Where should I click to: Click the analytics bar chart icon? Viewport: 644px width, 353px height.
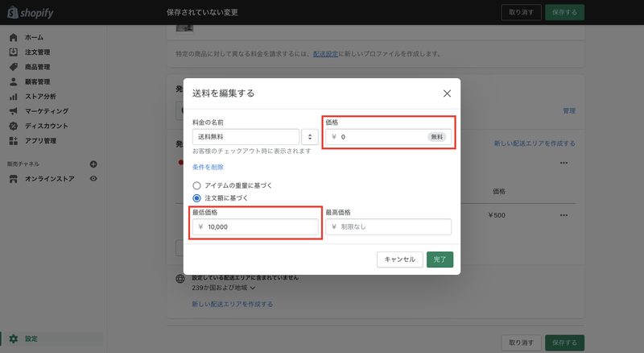coord(13,97)
